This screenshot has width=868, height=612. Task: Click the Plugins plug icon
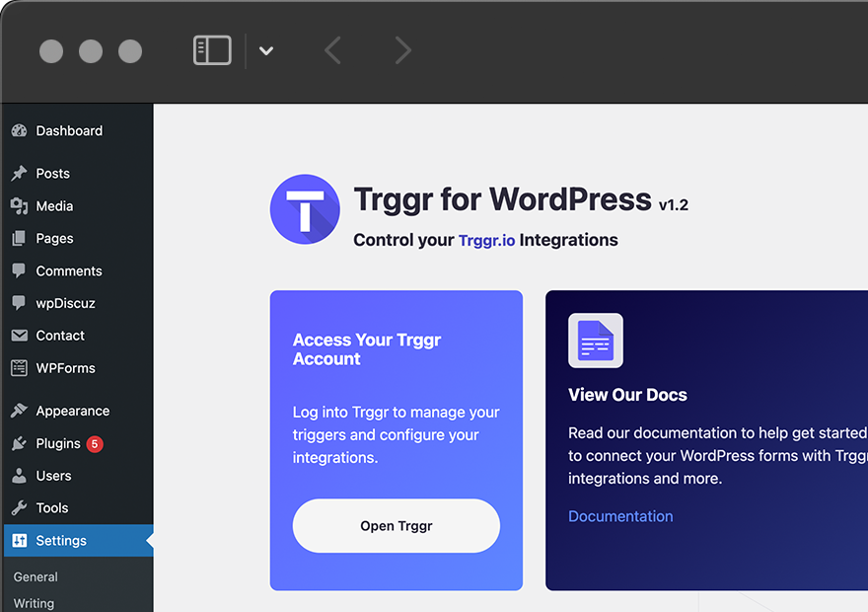click(19, 443)
